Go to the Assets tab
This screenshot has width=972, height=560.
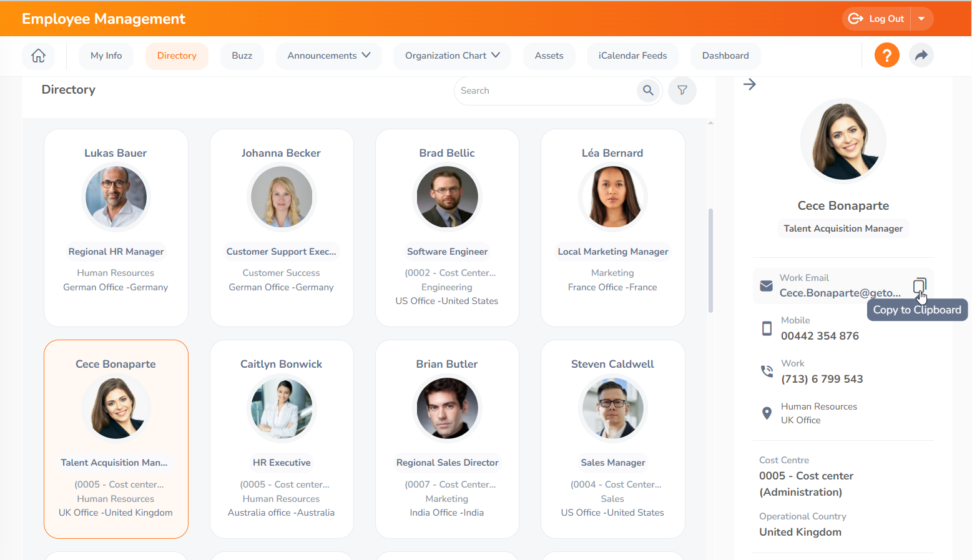pos(549,56)
